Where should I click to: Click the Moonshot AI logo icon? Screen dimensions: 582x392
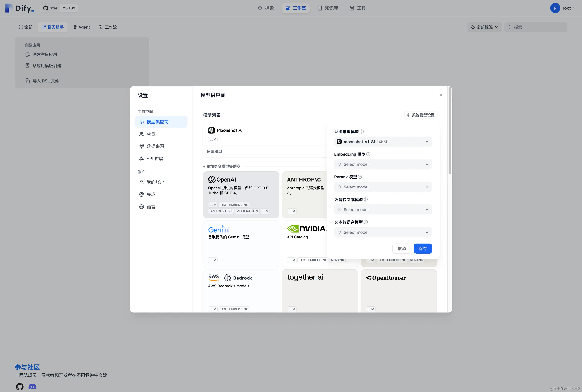tap(211, 130)
